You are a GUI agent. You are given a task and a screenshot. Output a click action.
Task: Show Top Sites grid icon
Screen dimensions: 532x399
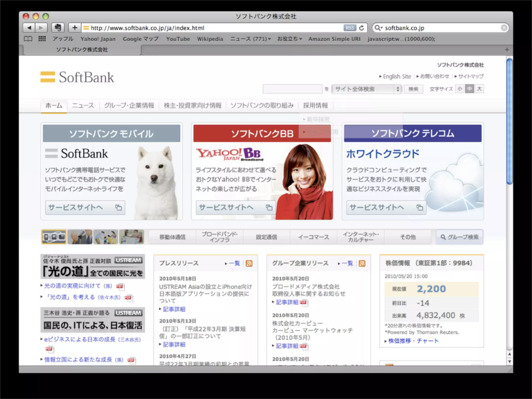tap(42, 39)
